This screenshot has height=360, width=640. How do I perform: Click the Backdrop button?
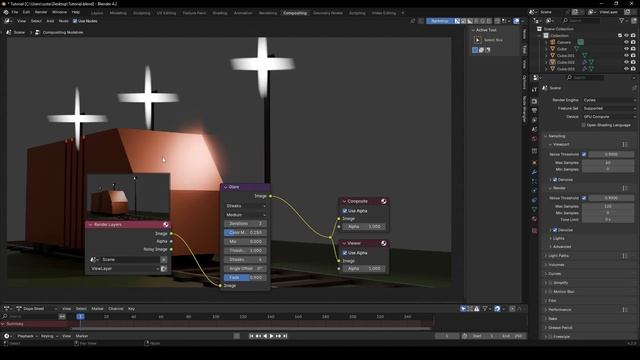pos(439,21)
